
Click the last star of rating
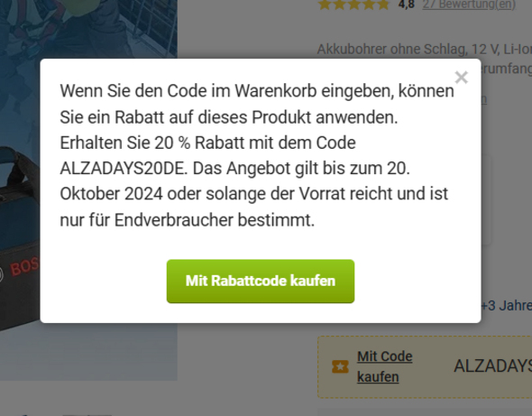[x=383, y=5]
